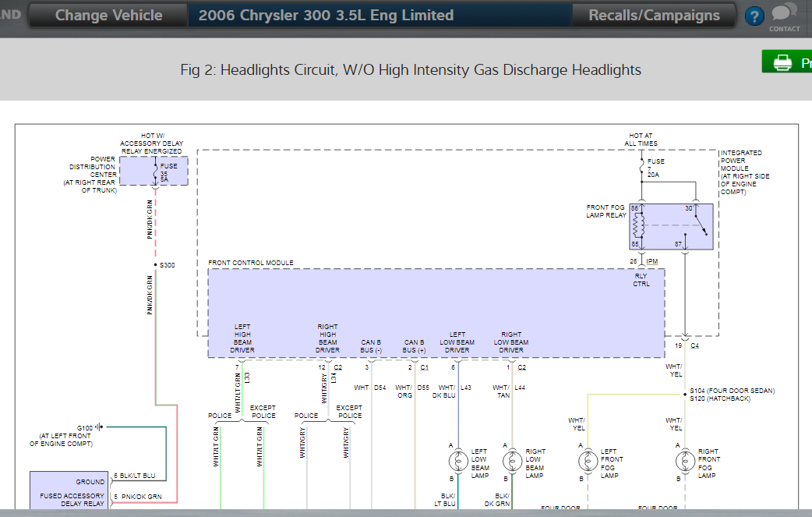Viewport: 812px width, 517px height.
Task: Select the Fuse 35 power distribution box
Action: (154, 172)
